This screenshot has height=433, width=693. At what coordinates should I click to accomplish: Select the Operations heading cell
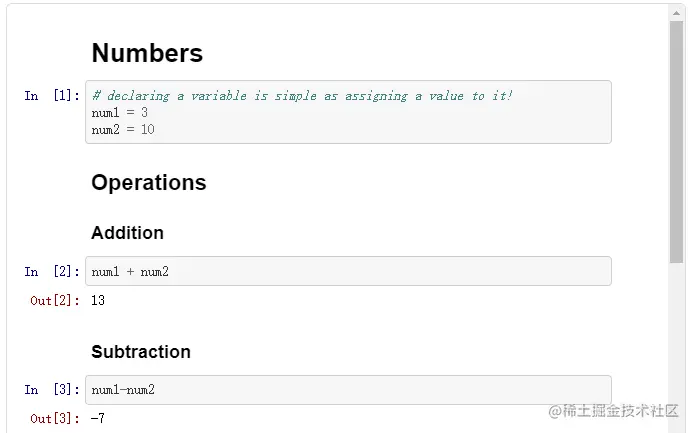pos(149,183)
